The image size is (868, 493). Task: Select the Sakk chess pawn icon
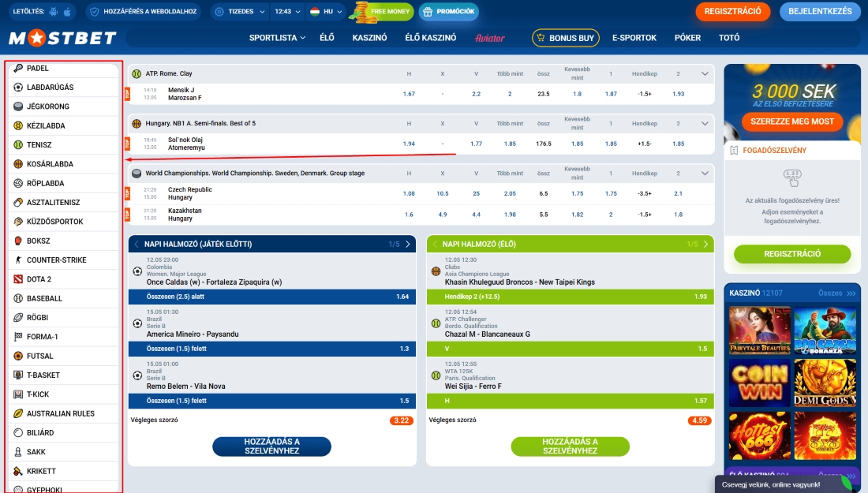pyautogui.click(x=18, y=451)
